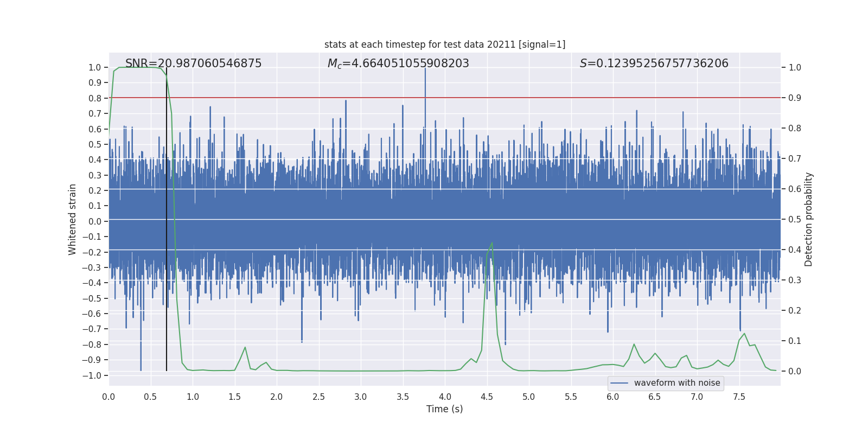Click the 0.9 tick on the right axis
Screen dimensions: 868x434
pos(794,98)
